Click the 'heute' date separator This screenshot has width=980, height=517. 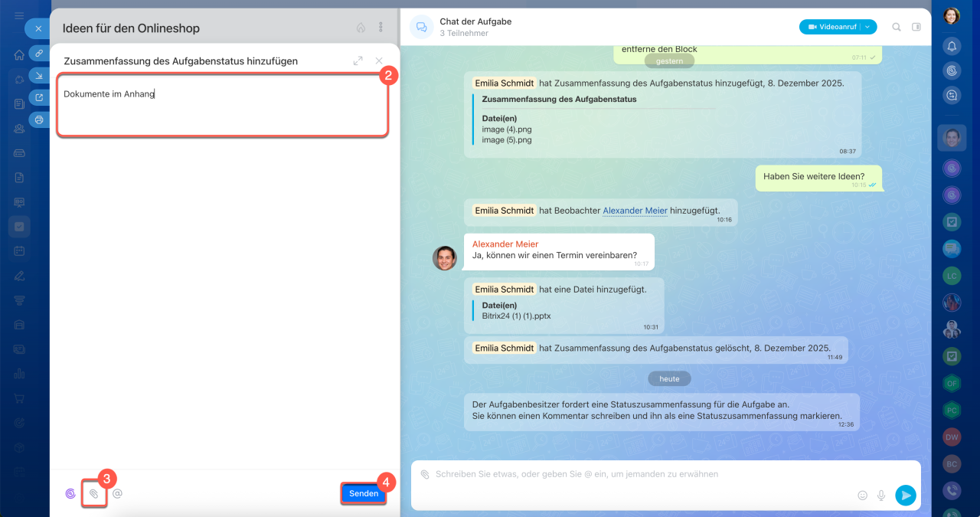pyautogui.click(x=669, y=378)
